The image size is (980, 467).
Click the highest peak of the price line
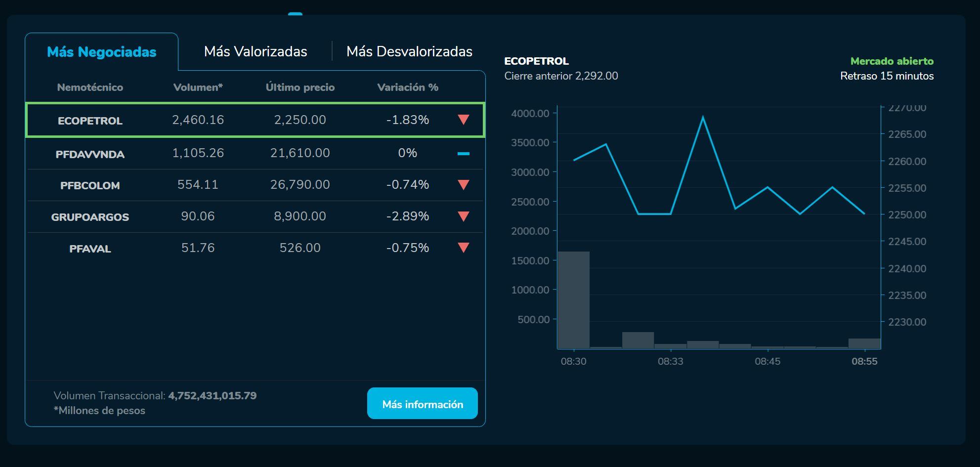[x=703, y=118]
